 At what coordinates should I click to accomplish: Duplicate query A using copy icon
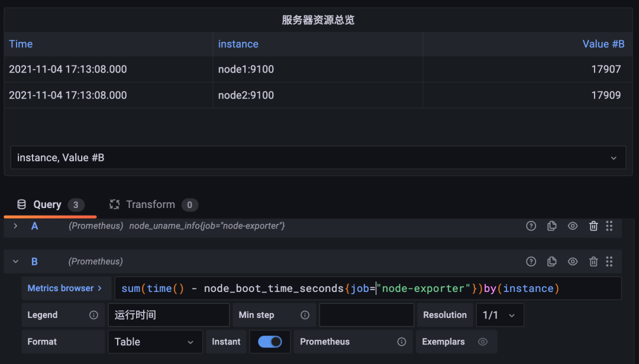tap(552, 226)
